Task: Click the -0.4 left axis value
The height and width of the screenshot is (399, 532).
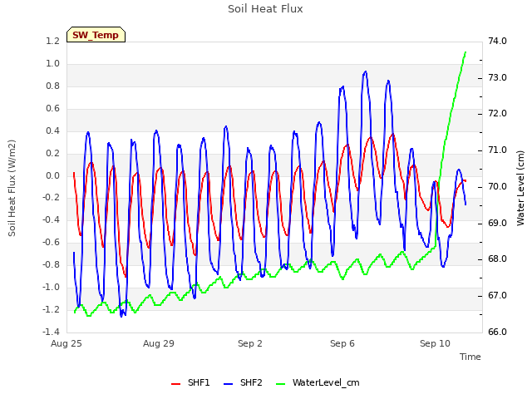Action: pyautogui.click(x=51, y=219)
